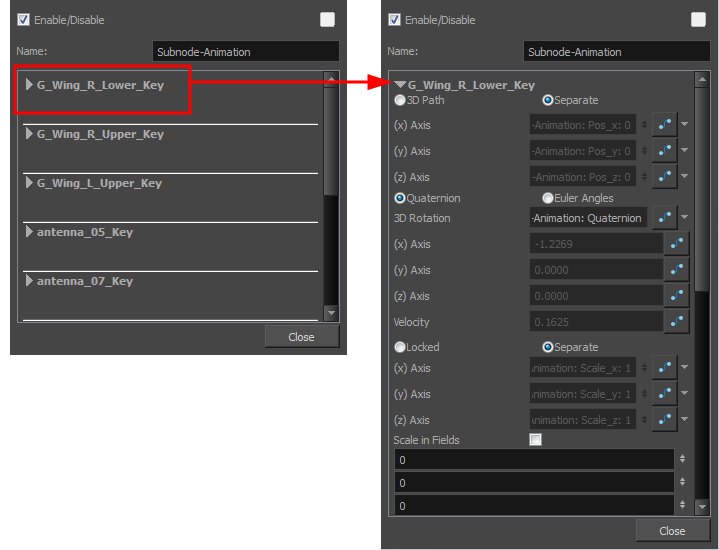The height and width of the screenshot is (550, 719).
Task: Click function curve icon for Scale (x) Axis
Action: point(664,368)
